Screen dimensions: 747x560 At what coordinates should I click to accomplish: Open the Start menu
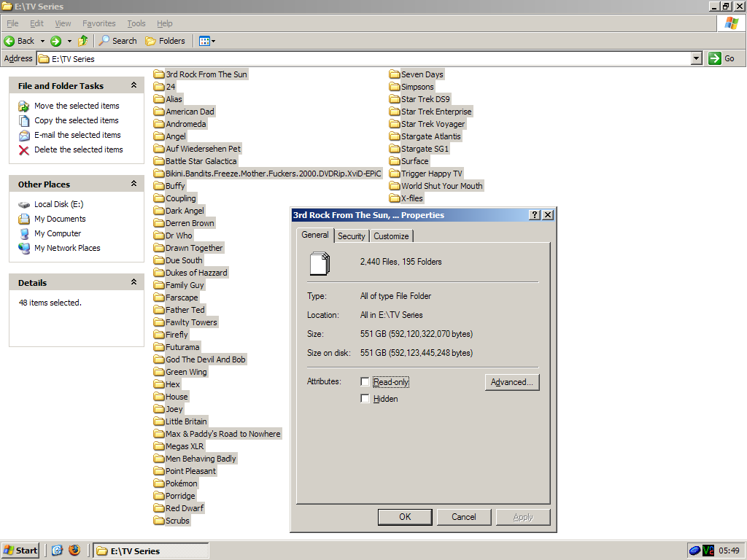pyautogui.click(x=20, y=551)
